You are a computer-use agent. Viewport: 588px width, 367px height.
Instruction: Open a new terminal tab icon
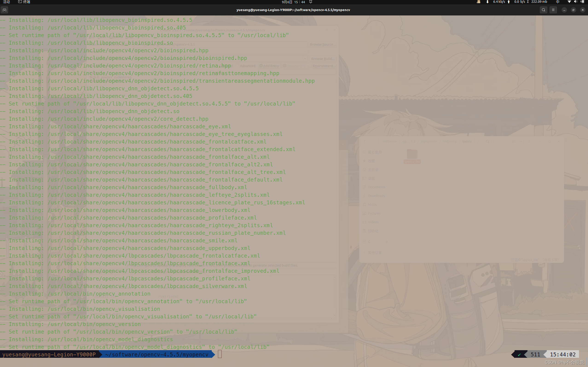point(5,10)
